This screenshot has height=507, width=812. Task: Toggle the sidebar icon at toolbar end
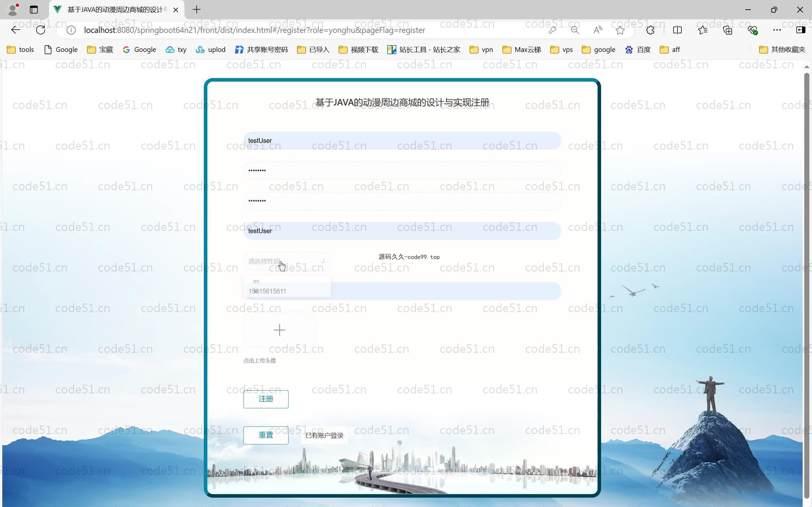pyautogui.click(x=801, y=30)
